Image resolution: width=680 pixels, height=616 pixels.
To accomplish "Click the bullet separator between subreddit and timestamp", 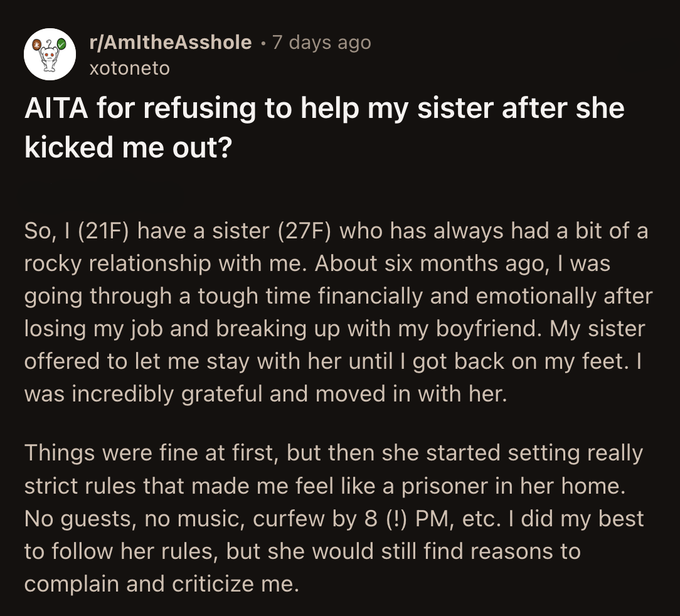I will pos(263,43).
